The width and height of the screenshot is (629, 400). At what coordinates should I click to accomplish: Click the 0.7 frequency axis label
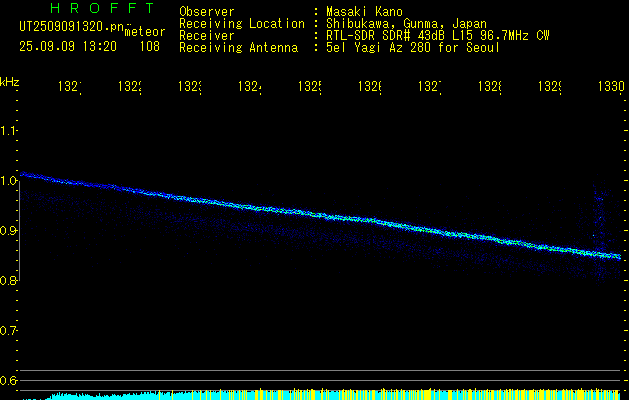click(x=9, y=331)
